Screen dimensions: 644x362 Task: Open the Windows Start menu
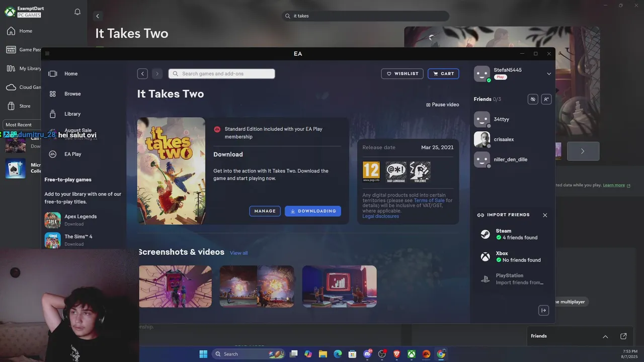[x=203, y=354]
